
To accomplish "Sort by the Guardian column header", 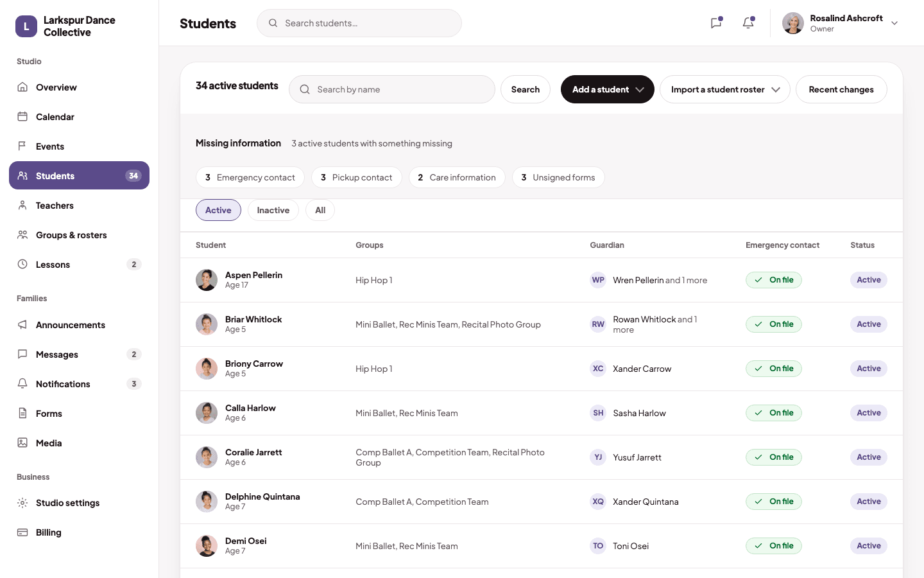I will pos(607,245).
